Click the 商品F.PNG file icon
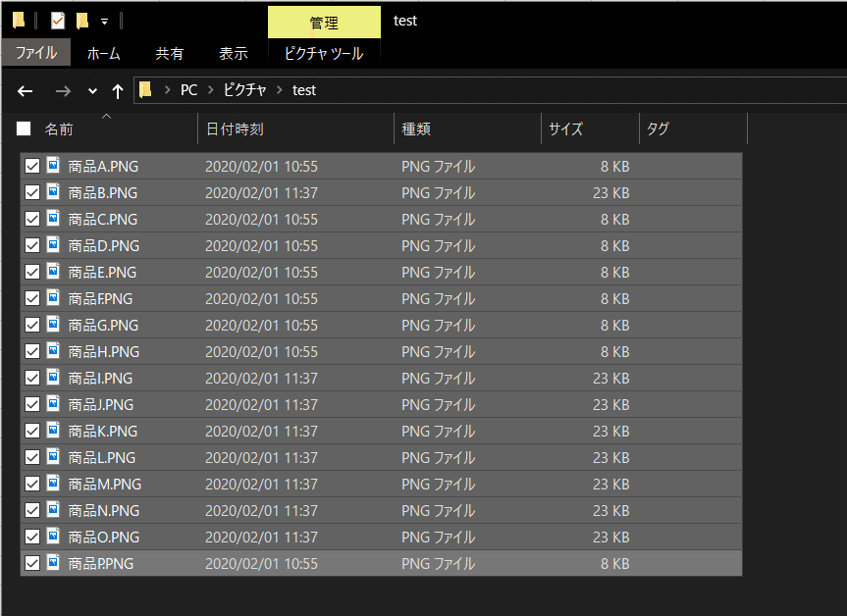Viewport: 847px width, 616px height. 53,297
